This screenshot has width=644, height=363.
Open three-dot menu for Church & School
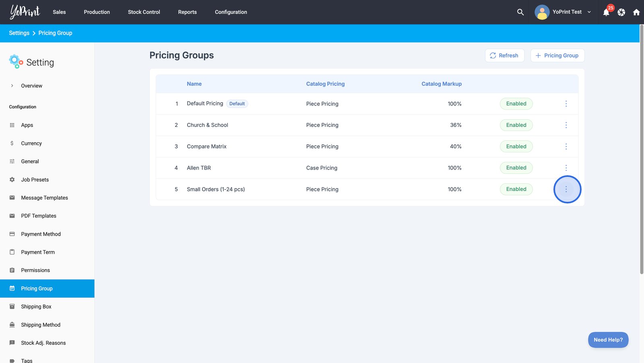(x=566, y=125)
